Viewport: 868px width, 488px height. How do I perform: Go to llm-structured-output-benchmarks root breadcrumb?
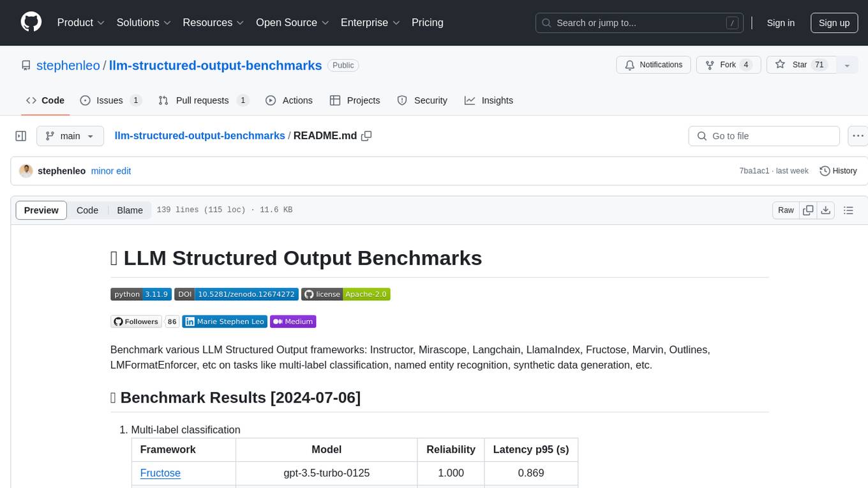pos(200,135)
